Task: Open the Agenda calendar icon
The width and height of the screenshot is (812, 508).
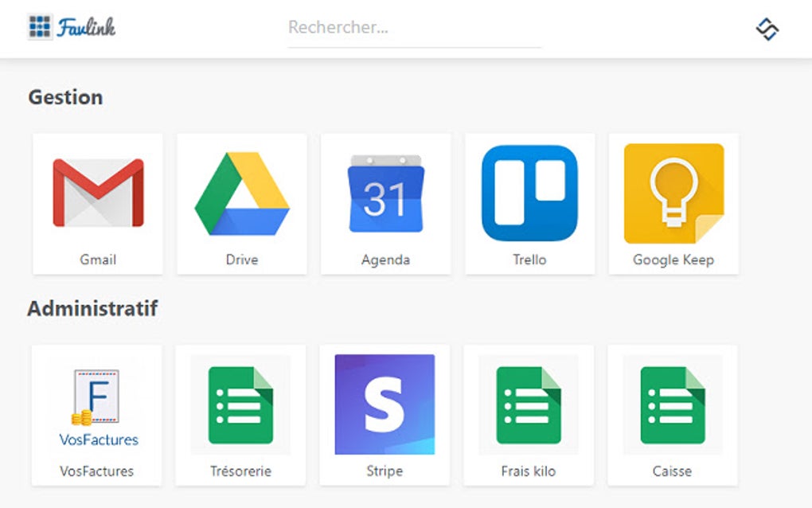Action: point(386,193)
